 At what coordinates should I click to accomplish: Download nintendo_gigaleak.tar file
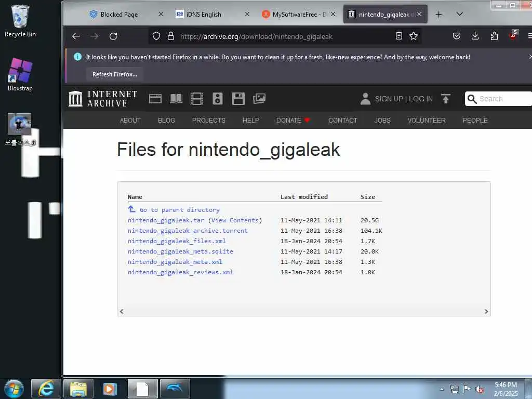pyautogui.click(x=166, y=220)
